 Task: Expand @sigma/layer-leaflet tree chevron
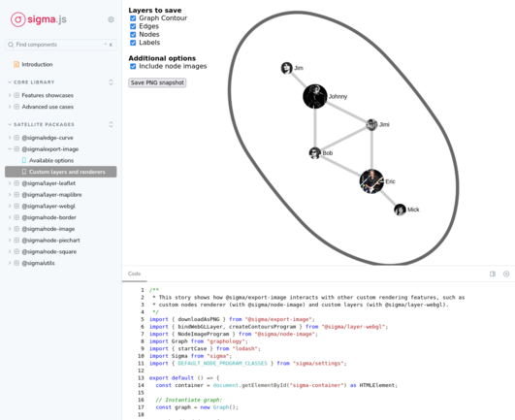click(10, 183)
